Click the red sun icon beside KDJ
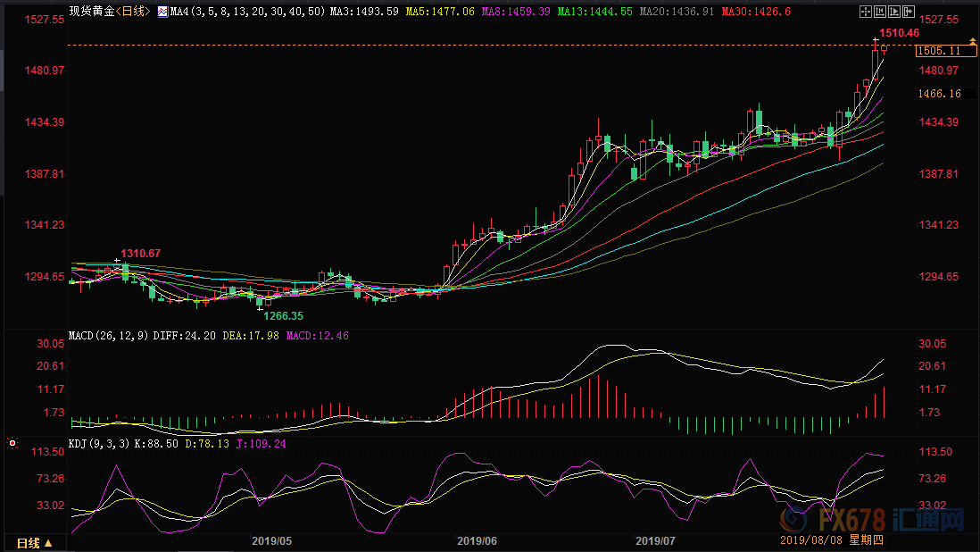The image size is (980, 552). pyautogui.click(x=12, y=441)
